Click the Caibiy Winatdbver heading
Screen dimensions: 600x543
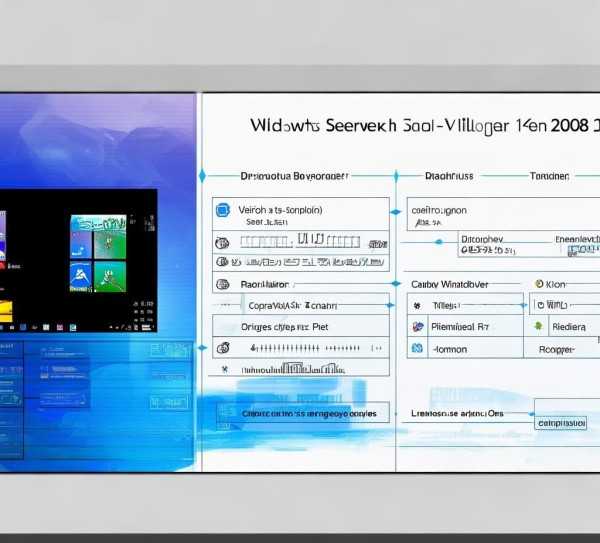point(450,284)
